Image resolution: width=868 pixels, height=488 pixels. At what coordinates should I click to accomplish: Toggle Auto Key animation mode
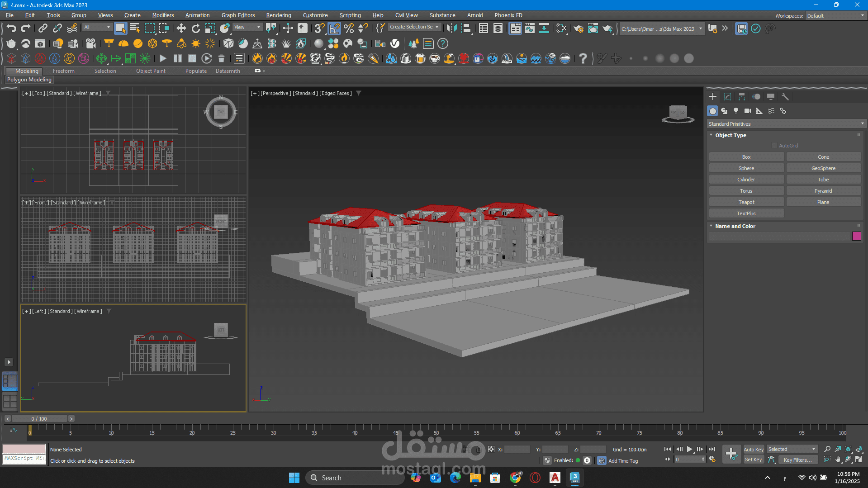[754, 449]
